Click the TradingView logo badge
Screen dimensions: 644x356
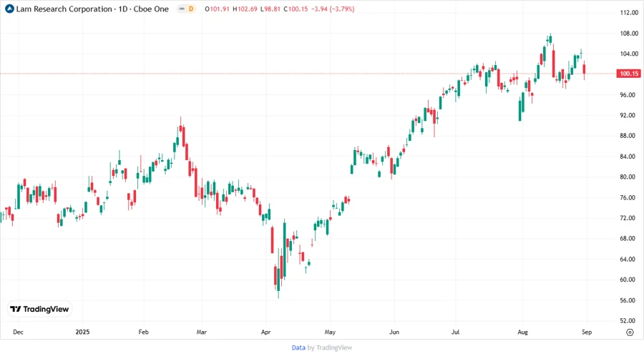(40, 309)
